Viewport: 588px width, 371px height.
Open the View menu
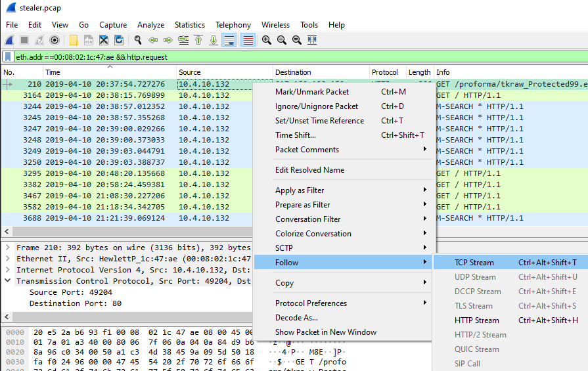tap(60, 25)
